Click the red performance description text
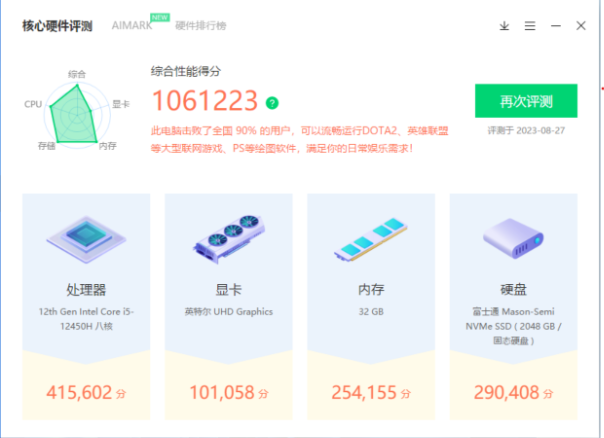The width and height of the screenshot is (604, 438). coord(299,139)
